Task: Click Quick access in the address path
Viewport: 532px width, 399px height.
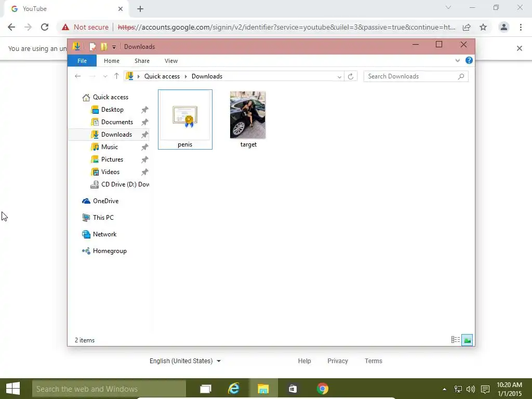Action: click(162, 76)
